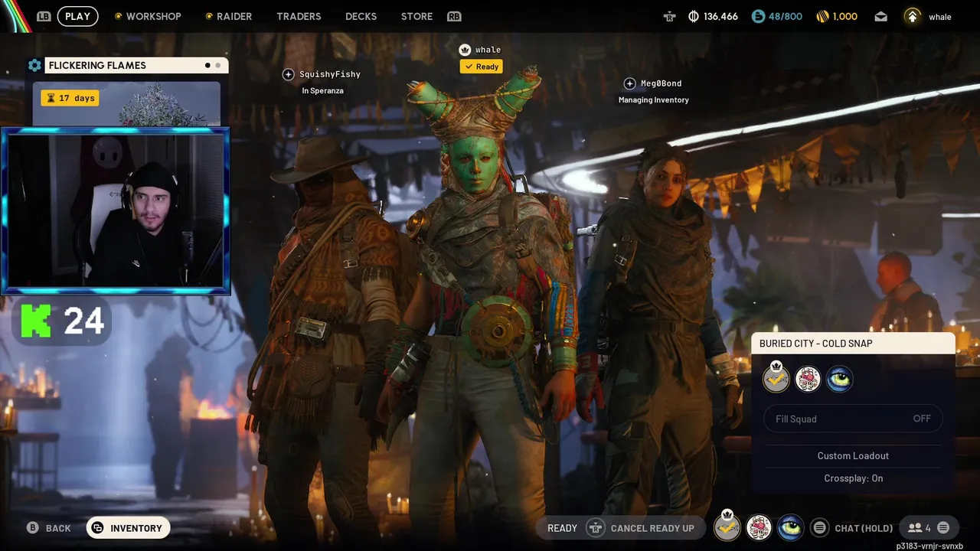Click CHAT (HOLD) label
The height and width of the screenshot is (551, 980).
click(x=864, y=528)
